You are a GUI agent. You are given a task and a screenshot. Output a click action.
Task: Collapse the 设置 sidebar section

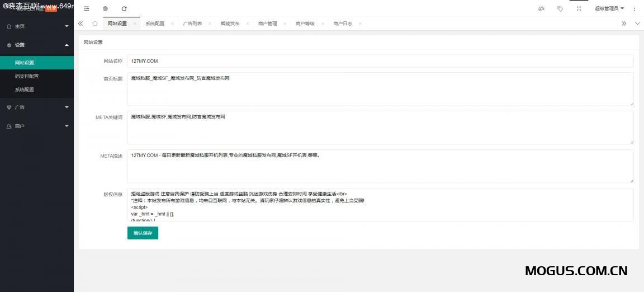pyautogui.click(x=36, y=45)
